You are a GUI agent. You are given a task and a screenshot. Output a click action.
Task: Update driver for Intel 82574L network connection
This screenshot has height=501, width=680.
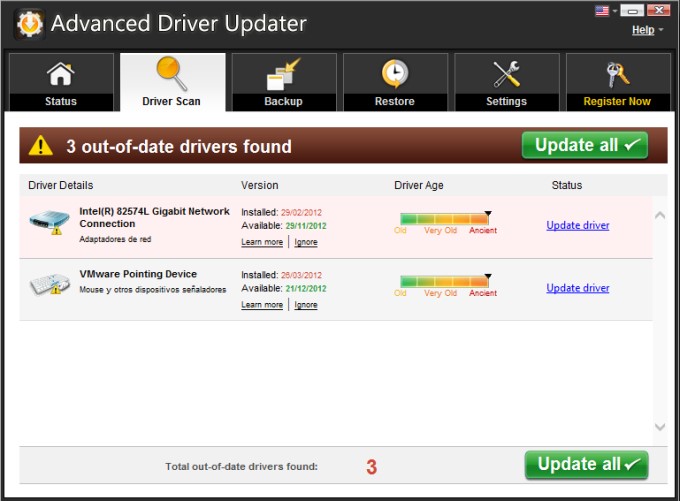click(x=578, y=226)
